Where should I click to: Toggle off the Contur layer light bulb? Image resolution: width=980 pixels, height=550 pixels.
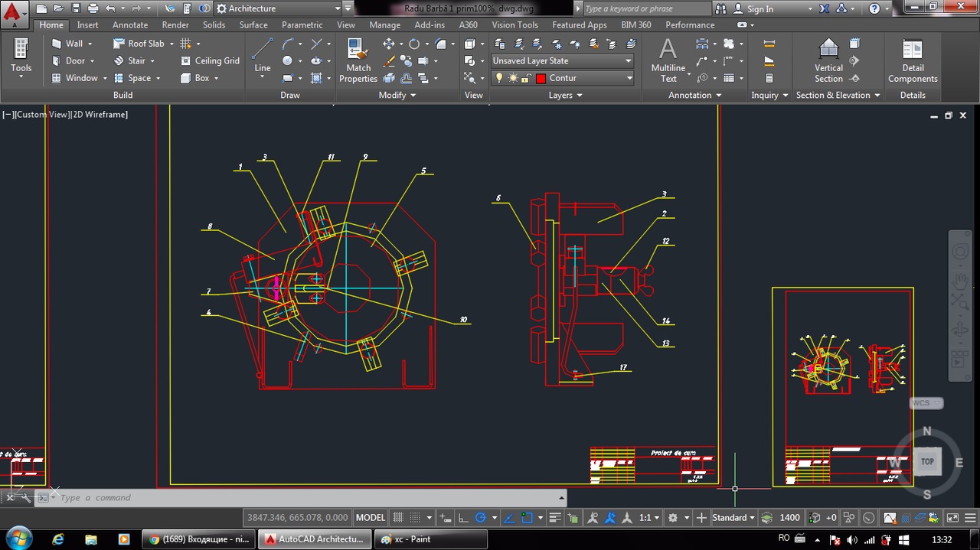[498, 77]
